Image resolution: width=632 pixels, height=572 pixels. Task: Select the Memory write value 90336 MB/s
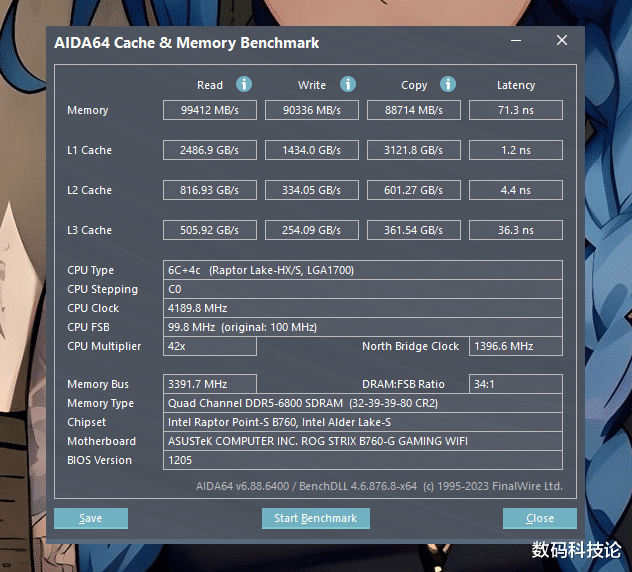click(x=312, y=110)
